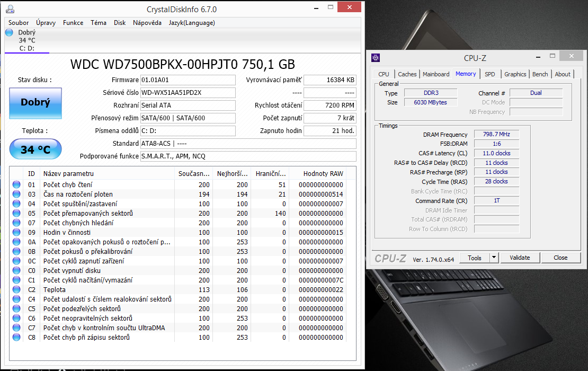This screenshot has height=371, width=588.
Task: Switch to the CPU tab in CPU-Z
Action: coord(384,74)
